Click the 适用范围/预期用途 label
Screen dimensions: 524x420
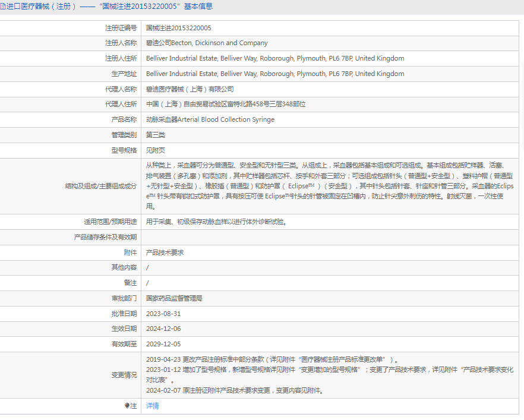(x=111, y=222)
